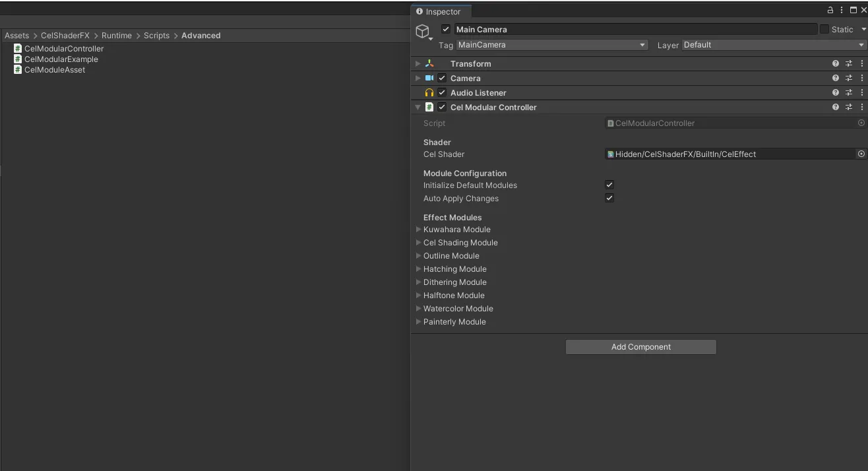Click the GameObject cube icon beside Main Camera
Image resolution: width=868 pixels, height=471 pixels.
click(x=422, y=31)
